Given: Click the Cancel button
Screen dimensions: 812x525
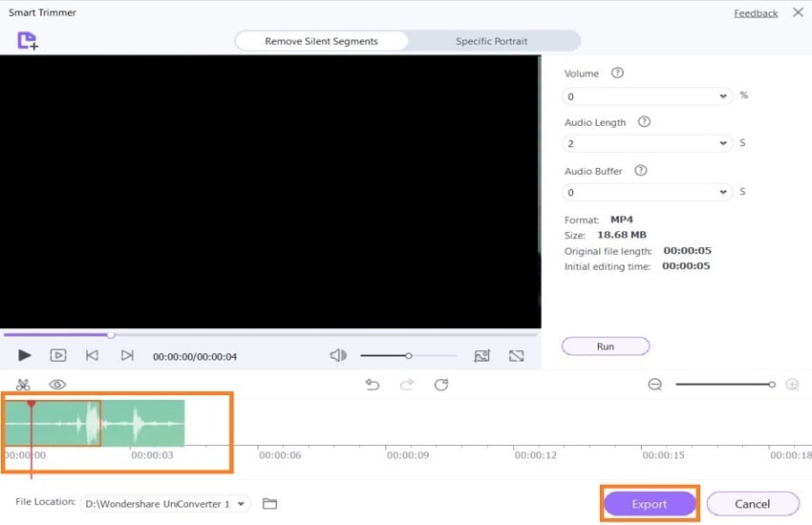Looking at the screenshot, I should 753,504.
